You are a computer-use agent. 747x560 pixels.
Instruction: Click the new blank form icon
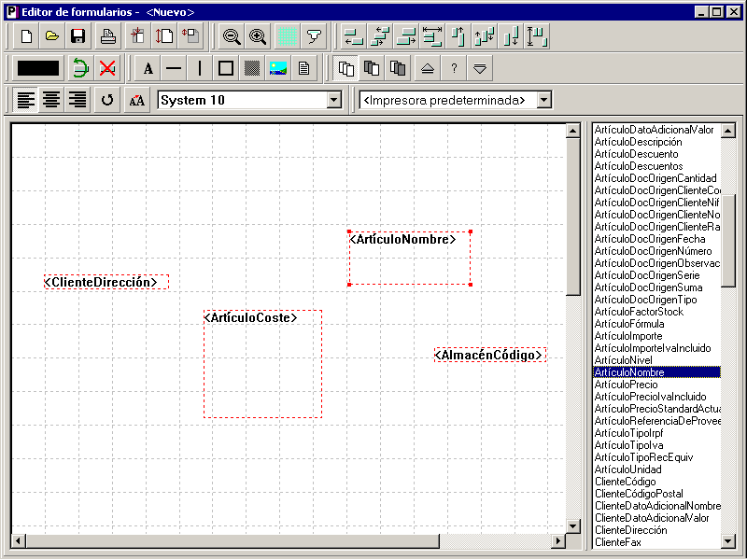coord(26,36)
